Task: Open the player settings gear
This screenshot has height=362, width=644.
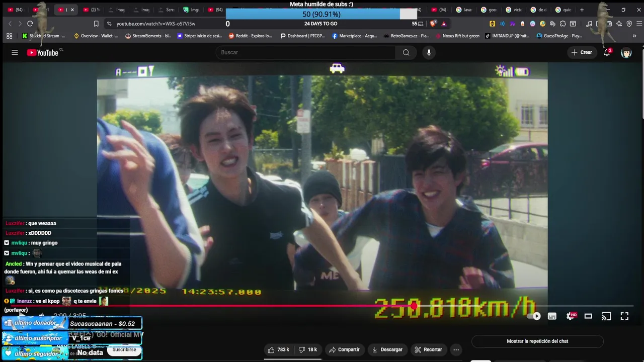Action: click(x=571, y=316)
